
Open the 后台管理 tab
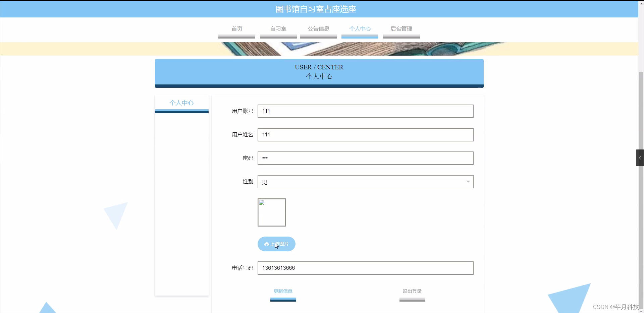tap(401, 29)
